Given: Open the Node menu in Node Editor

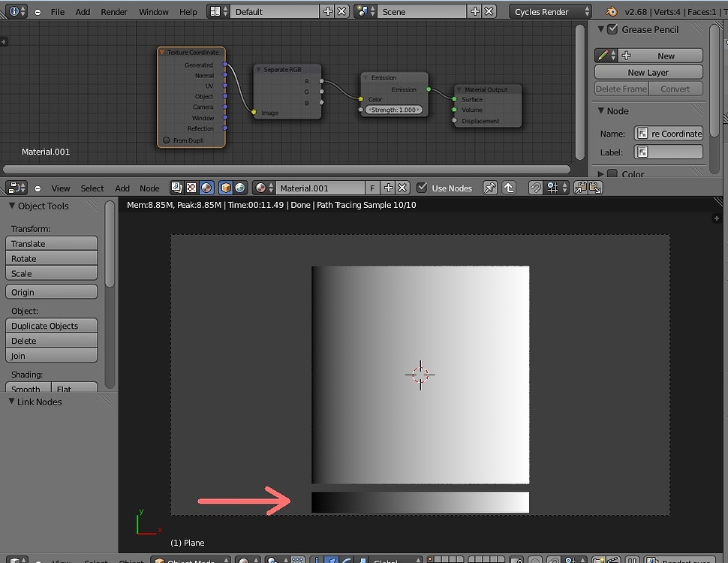Looking at the screenshot, I should point(149,188).
